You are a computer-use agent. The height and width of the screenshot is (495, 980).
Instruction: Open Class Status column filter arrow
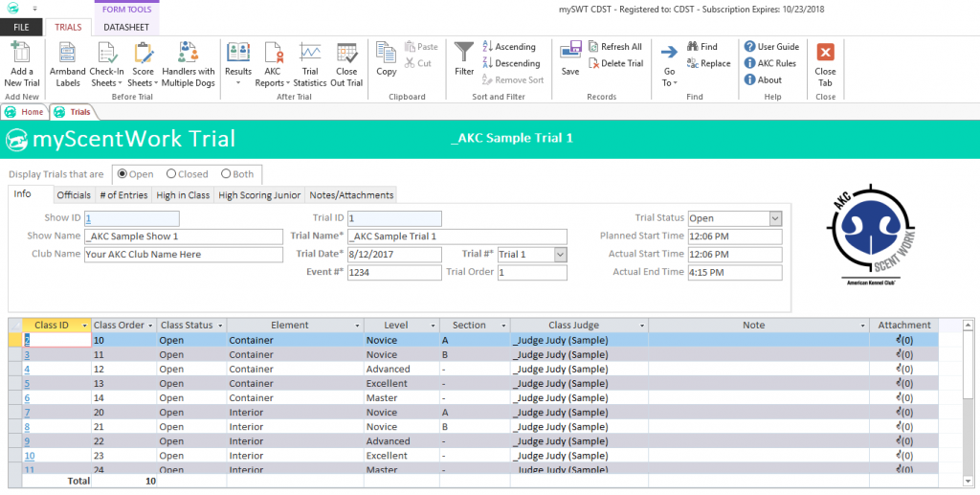pyautogui.click(x=219, y=326)
